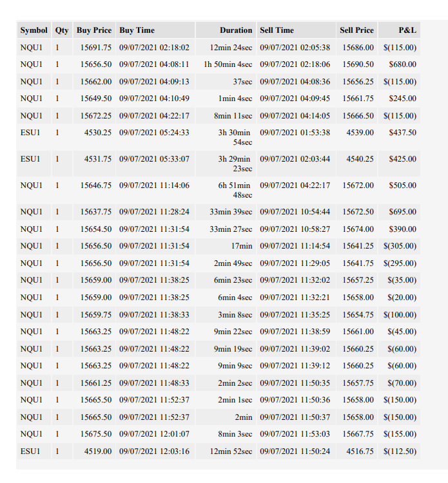Click the $(305.00) loss cell
The width and height of the screenshot is (448, 483).
399,246
